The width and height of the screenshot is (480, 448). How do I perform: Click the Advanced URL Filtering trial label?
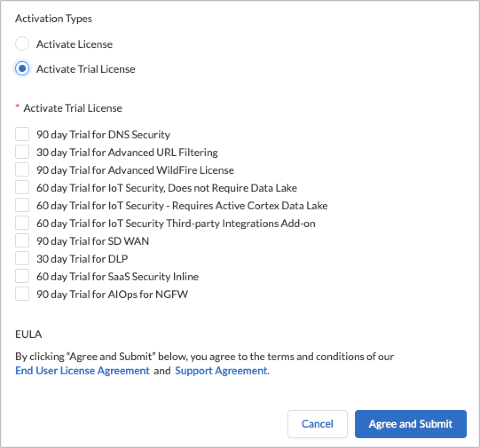pyautogui.click(x=127, y=153)
